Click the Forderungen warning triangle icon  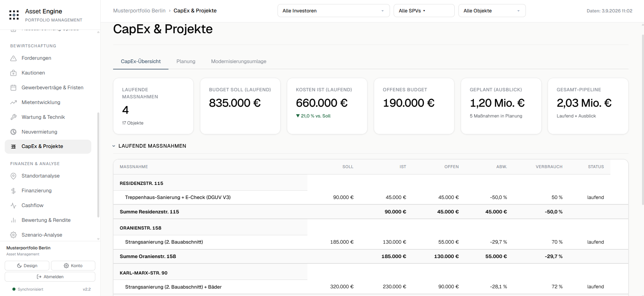(x=13, y=58)
